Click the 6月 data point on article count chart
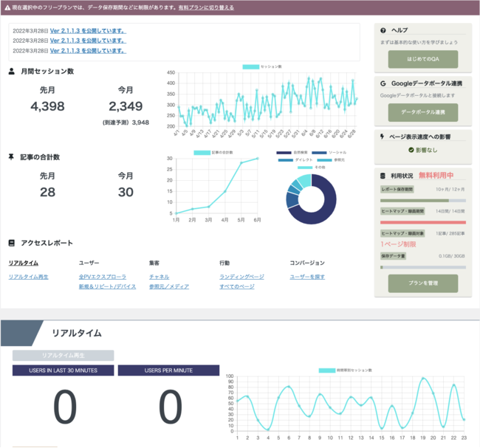The height and width of the screenshot is (448, 480). click(258, 158)
